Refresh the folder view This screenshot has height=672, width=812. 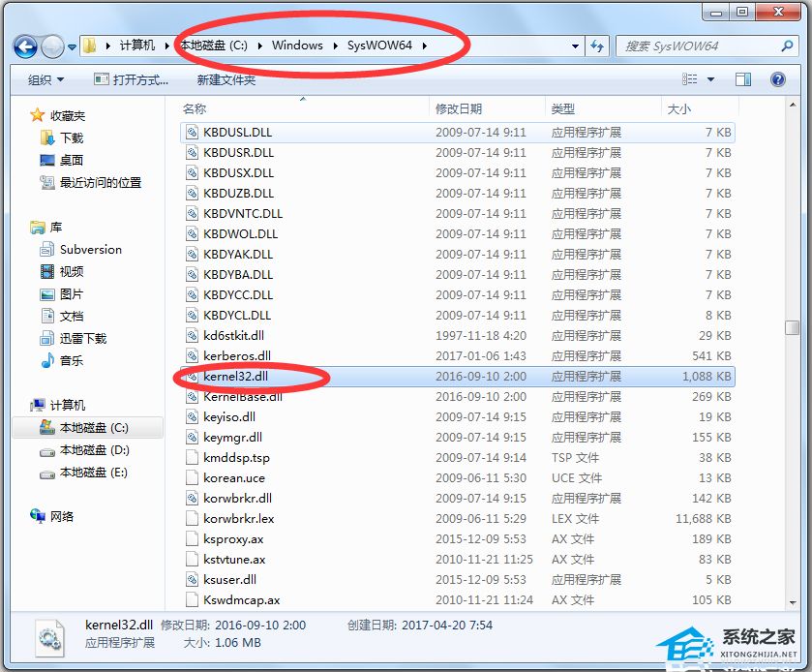click(x=597, y=46)
